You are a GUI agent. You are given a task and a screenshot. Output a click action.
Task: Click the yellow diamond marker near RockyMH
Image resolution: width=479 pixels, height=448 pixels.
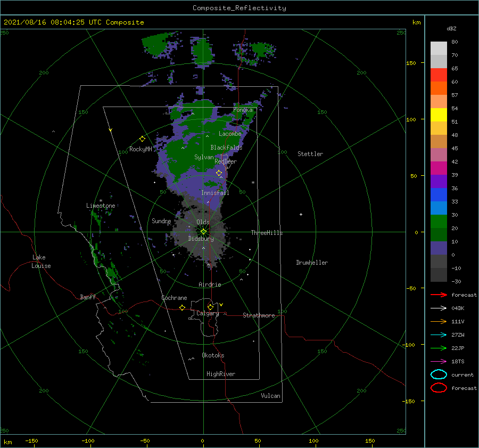(x=142, y=139)
